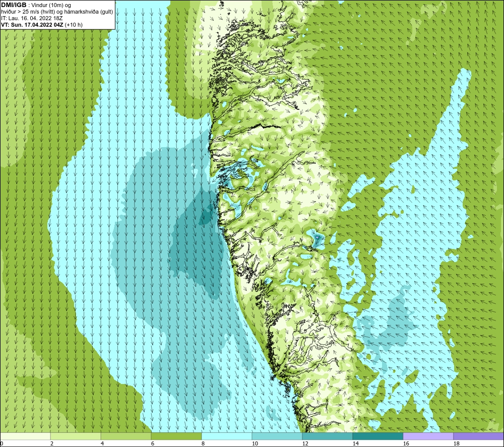This screenshot has height=447, width=504.
Task: Click the scale tick label '12'
Action: 305,444
